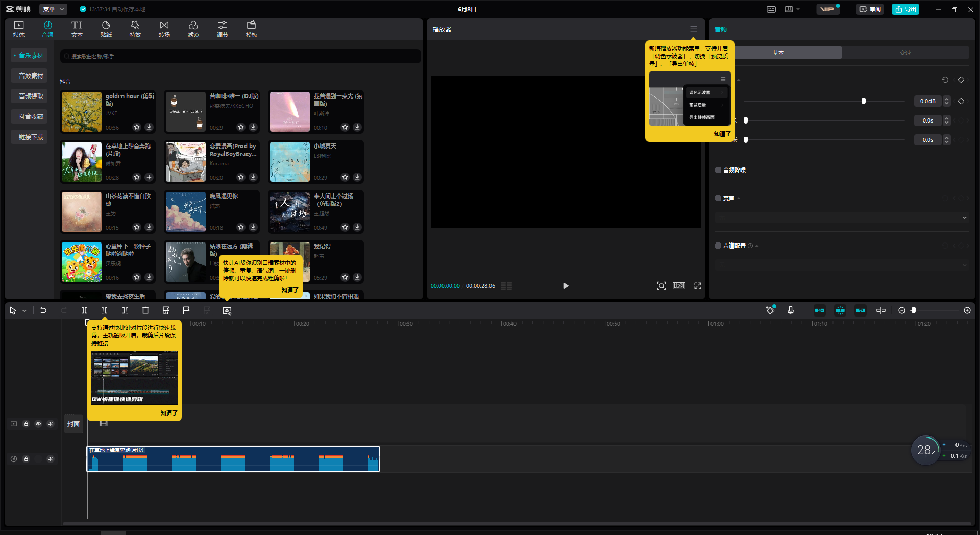Select 音效素材 in the sidebar
This screenshot has height=535, width=980.
29,76
